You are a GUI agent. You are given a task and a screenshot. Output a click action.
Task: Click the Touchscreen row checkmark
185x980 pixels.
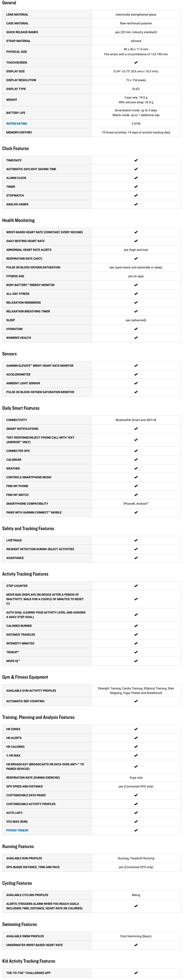tap(136, 62)
